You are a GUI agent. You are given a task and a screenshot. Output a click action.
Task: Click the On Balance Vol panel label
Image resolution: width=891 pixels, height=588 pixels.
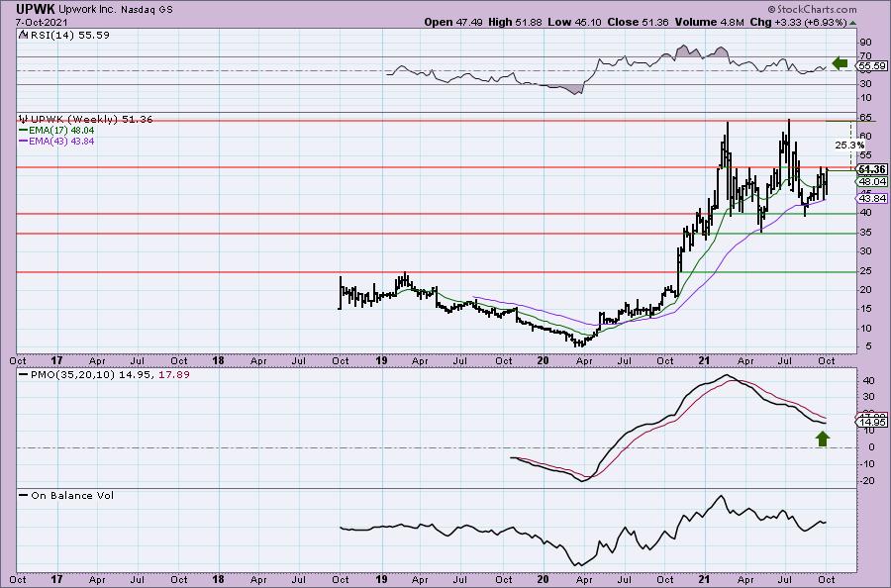coord(72,495)
